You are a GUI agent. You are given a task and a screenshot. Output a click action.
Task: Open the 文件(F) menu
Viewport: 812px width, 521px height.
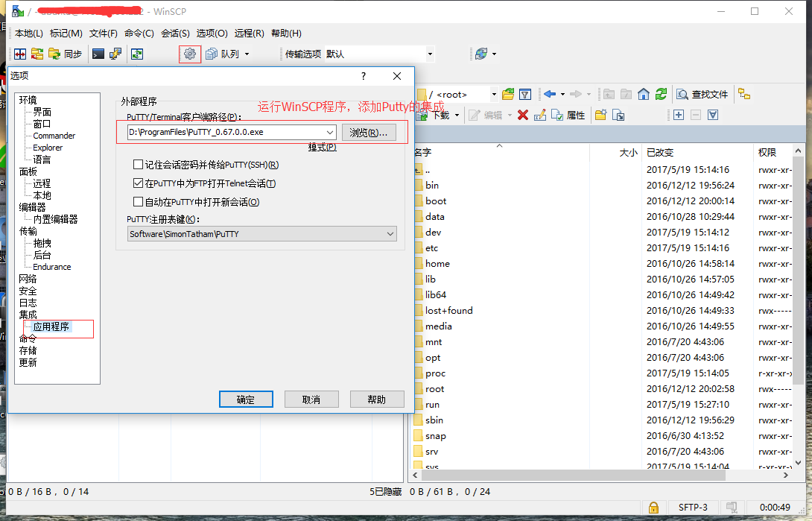click(104, 33)
